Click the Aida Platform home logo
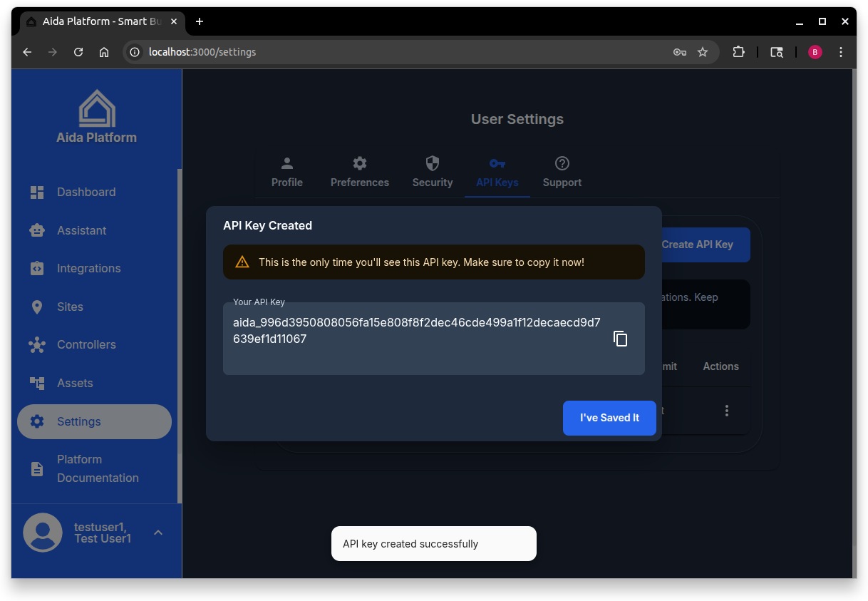 pyautogui.click(x=96, y=114)
